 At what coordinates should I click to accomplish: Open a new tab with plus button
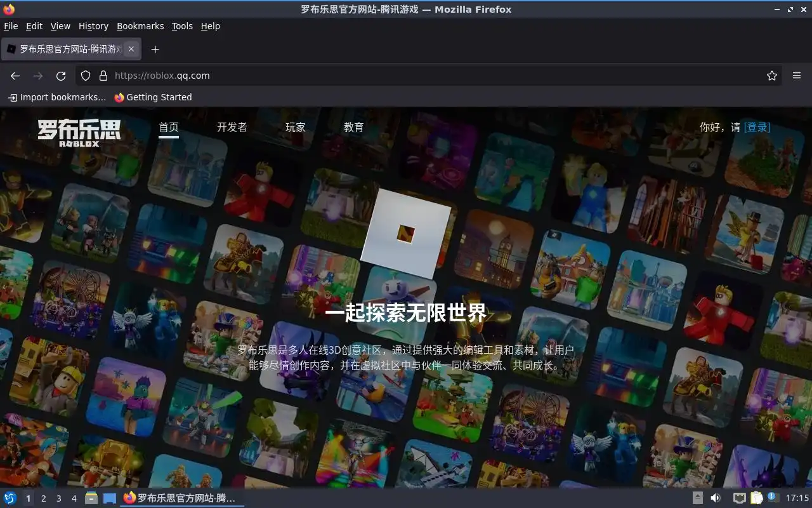pyautogui.click(x=155, y=49)
